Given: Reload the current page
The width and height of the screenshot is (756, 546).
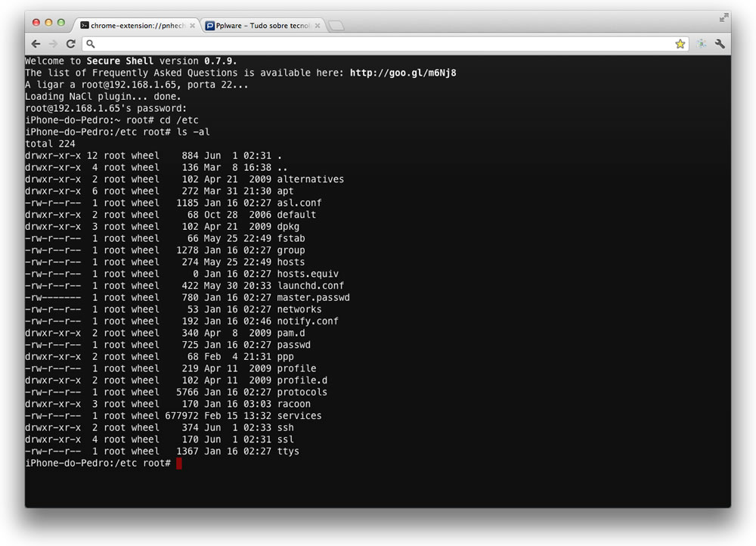Looking at the screenshot, I should point(71,44).
